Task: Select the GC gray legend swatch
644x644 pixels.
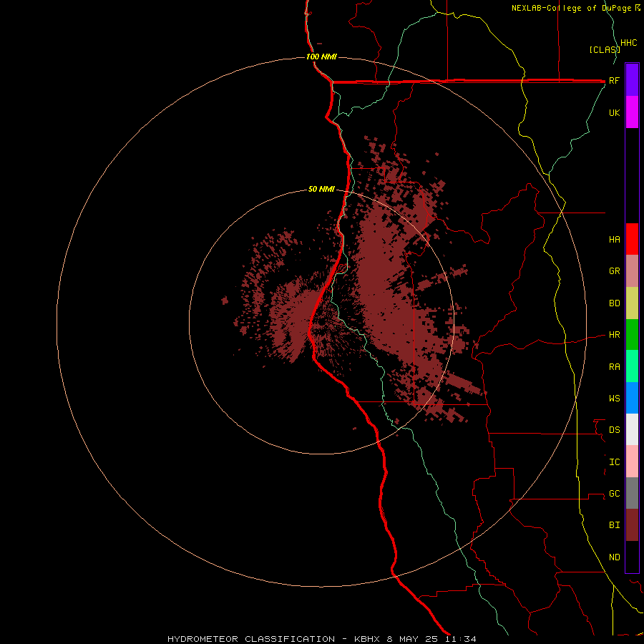Action: 632,493
